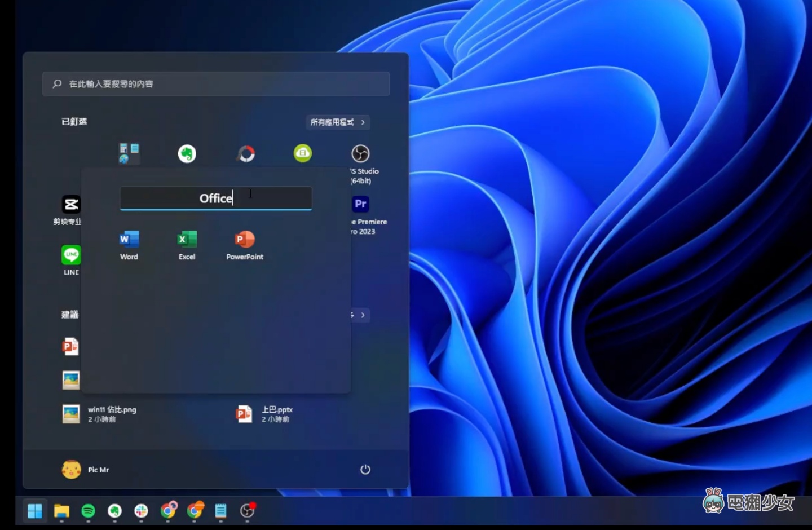812x530 pixels.
Task: Open Pic Mr user account menu
Action: coord(86,469)
